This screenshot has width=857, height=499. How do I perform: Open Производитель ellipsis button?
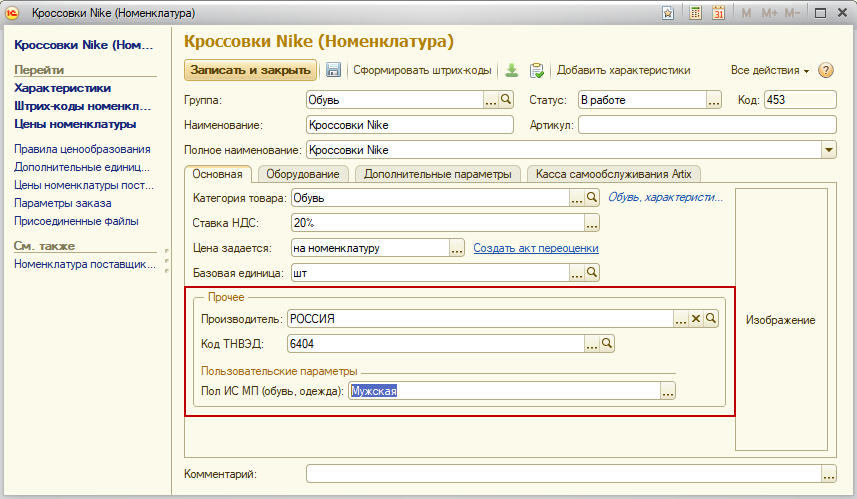tap(680, 318)
